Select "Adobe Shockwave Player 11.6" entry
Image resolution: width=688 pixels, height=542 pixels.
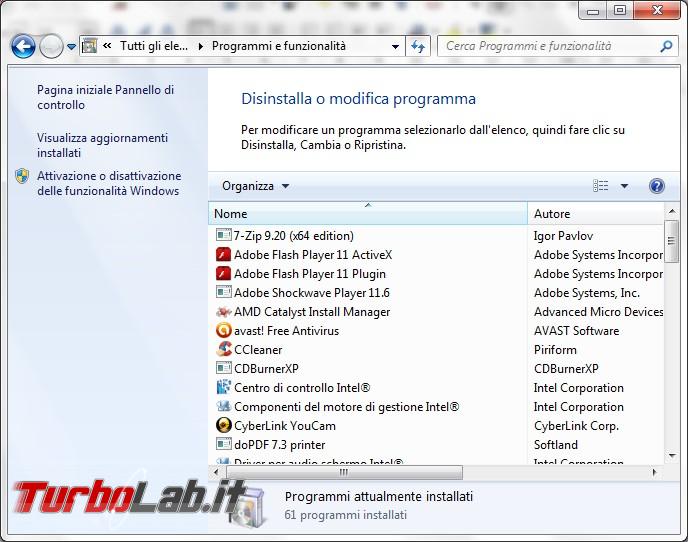coord(312,293)
